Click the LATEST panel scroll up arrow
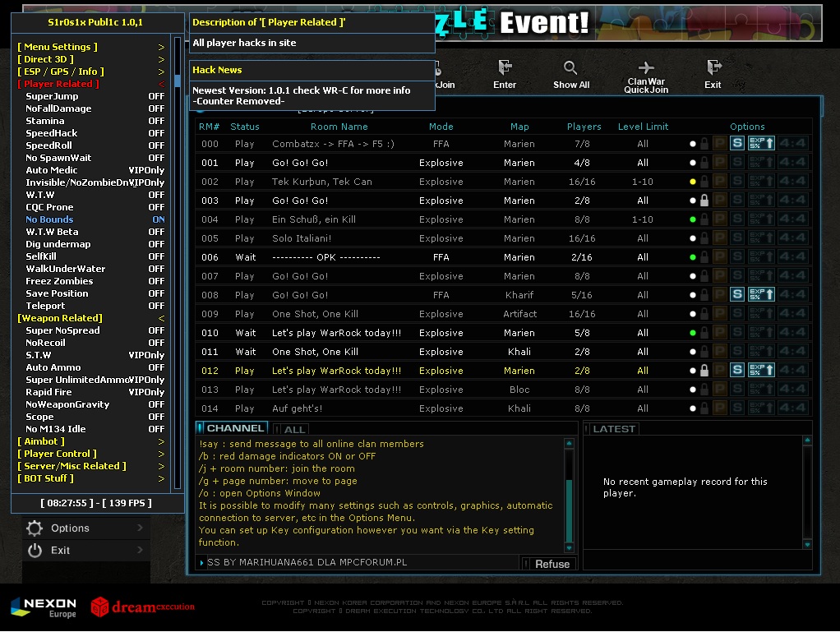Image resolution: width=840 pixels, height=632 pixels. pyautogui.click(x=807, y=441)
